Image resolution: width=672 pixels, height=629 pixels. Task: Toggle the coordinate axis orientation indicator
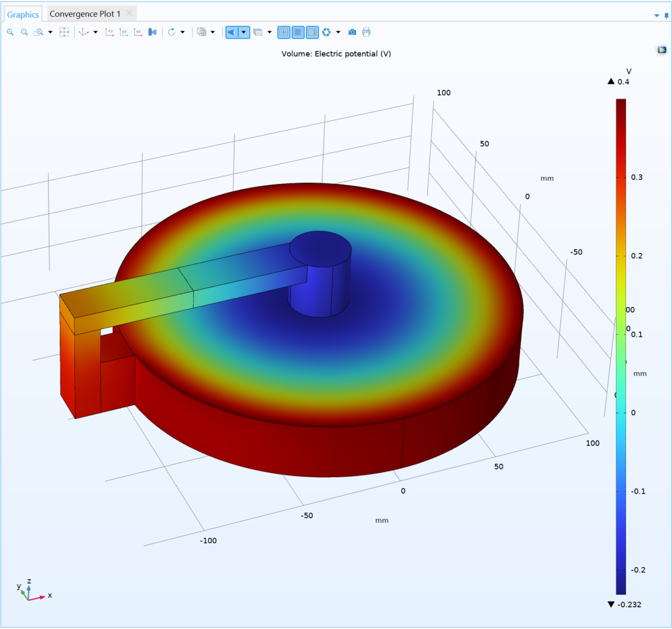tap(284, 32)
